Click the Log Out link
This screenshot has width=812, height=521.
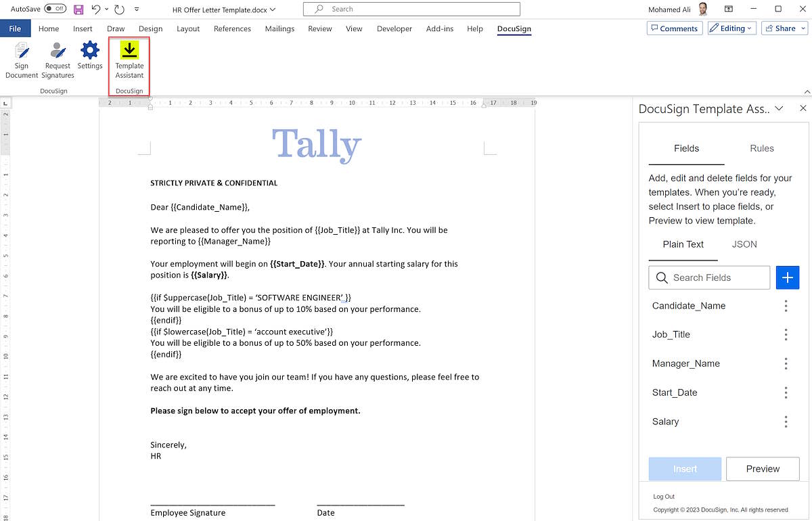[663, 496]
